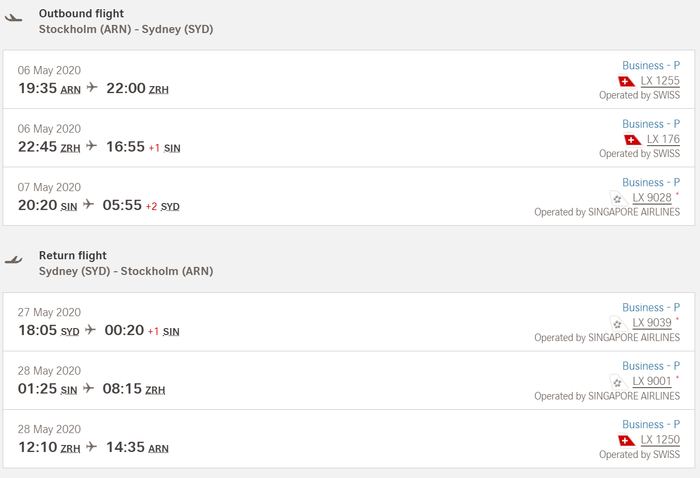Open flight number LX 1250 details
700x478 pixels.
(x=660, y=440)
